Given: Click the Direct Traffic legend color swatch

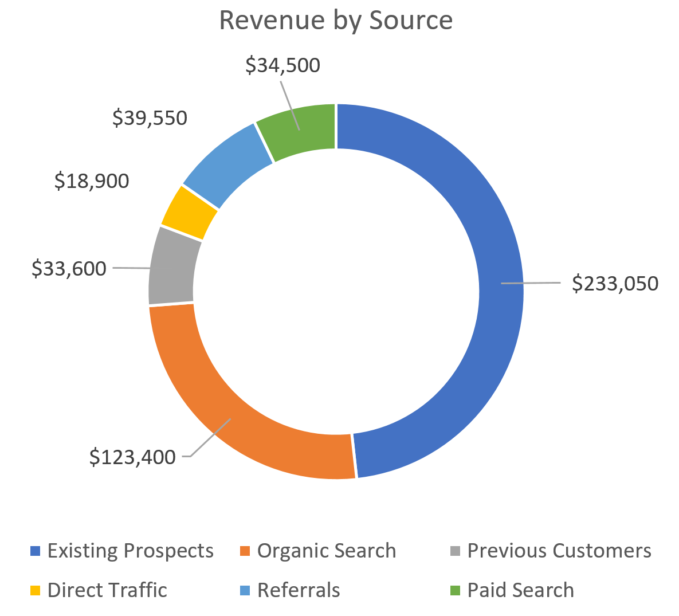Looking at the screenshot, I should pyautogui.click(x=35, y=590).
